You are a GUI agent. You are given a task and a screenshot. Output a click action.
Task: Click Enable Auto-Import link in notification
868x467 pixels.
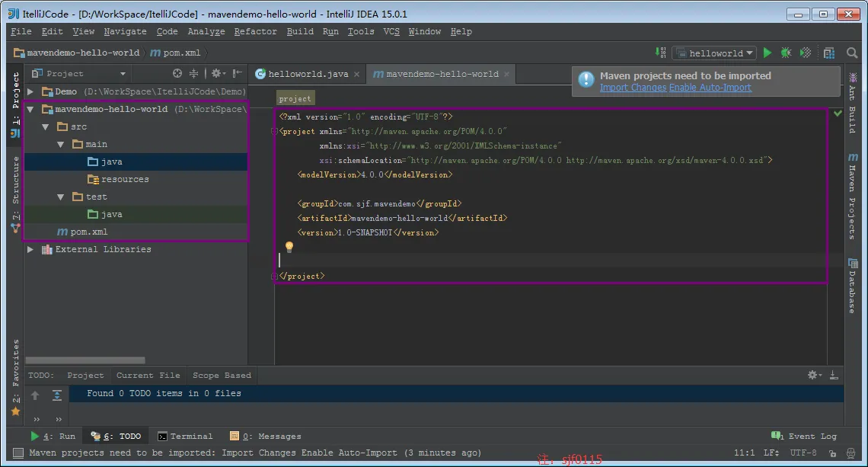pyautogui.click(x=710, y=88)
